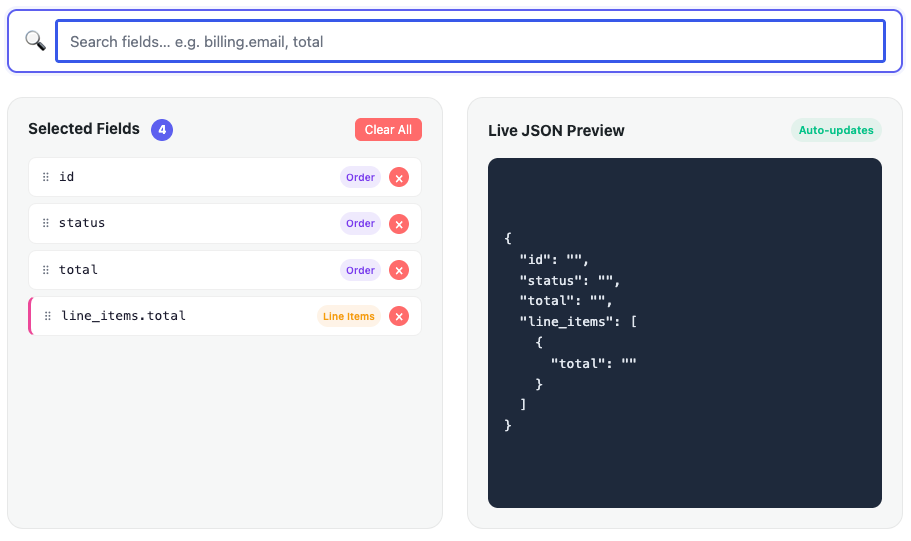Grab the drag handle on the total row
This screenshot has height=541, width=911.
(46, 270)
